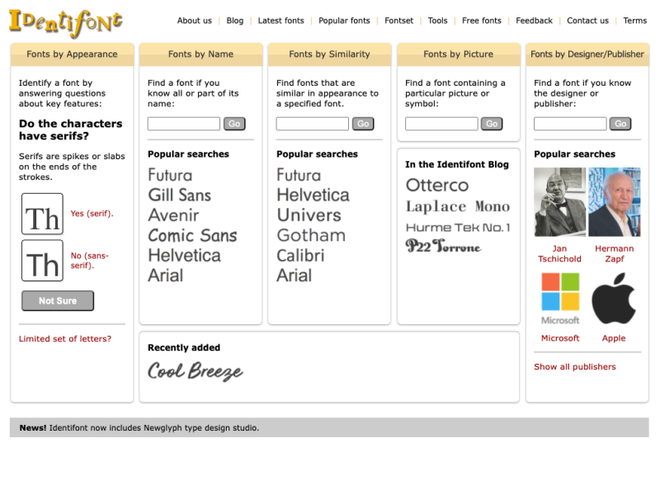Click Go button under Fonts by Picture
This screenshot has width=660, height=495.
[x=492, y=124]
